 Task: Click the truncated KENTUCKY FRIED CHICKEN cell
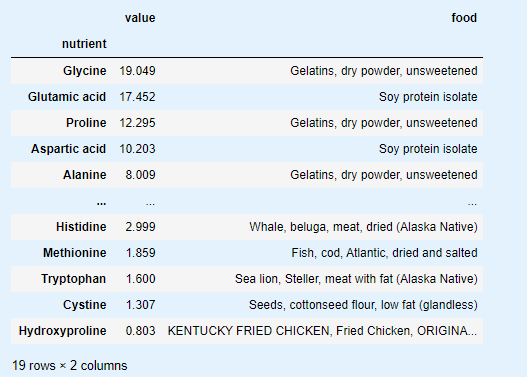pos(322,331)
